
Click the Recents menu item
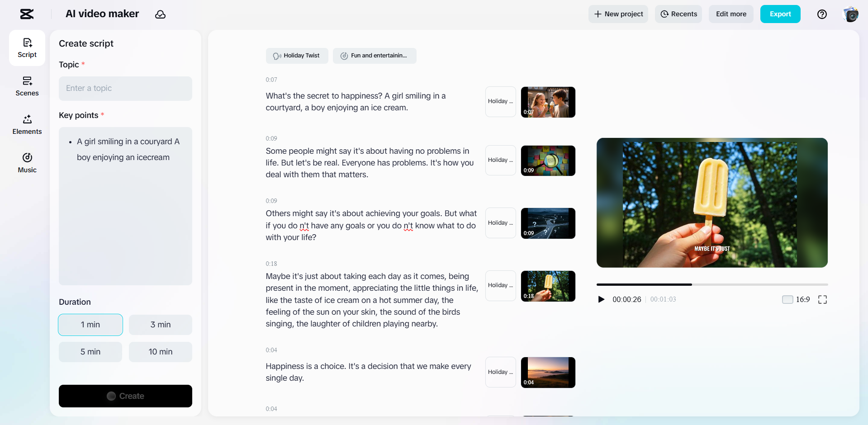678,14
